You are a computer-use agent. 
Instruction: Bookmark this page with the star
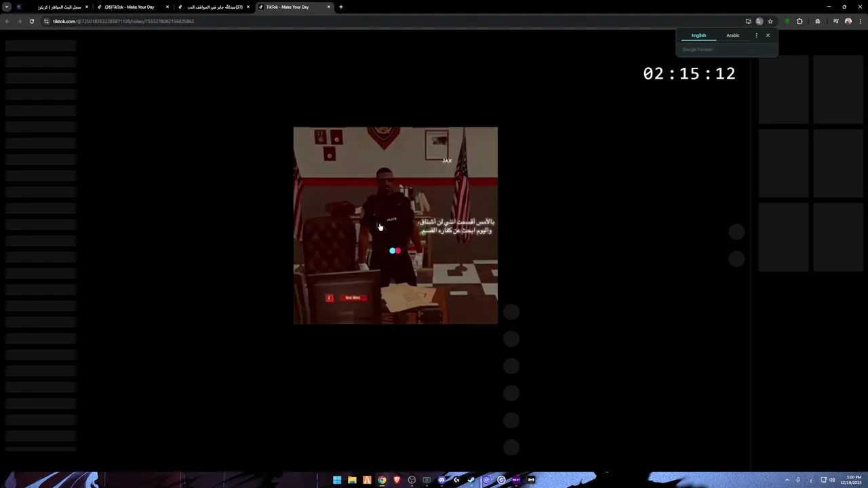pos(770,21)
